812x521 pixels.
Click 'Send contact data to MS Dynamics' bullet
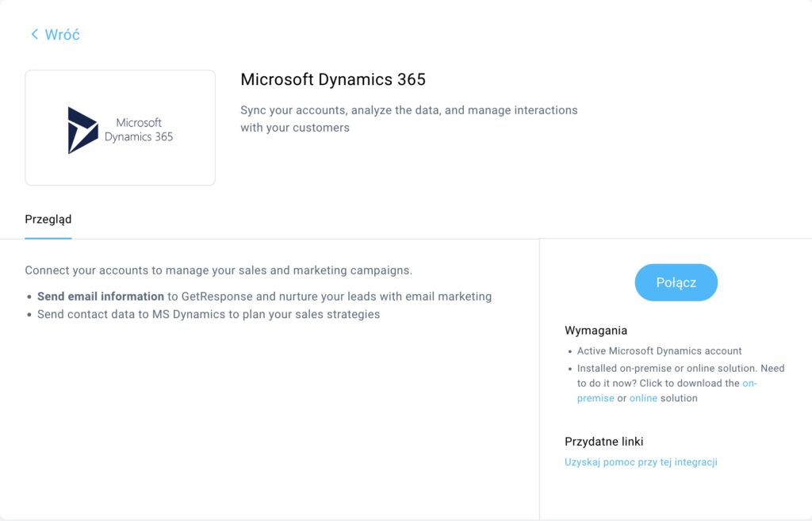(209, 314)
